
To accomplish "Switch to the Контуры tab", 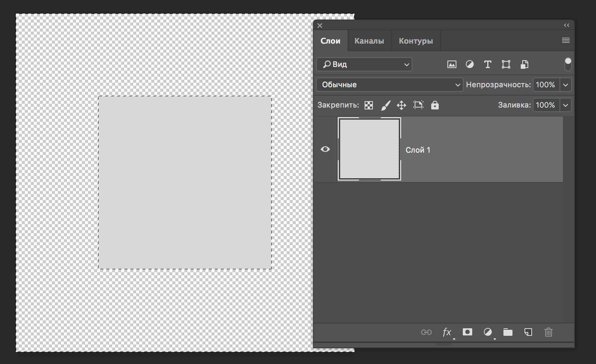I will tap(416, 41).
